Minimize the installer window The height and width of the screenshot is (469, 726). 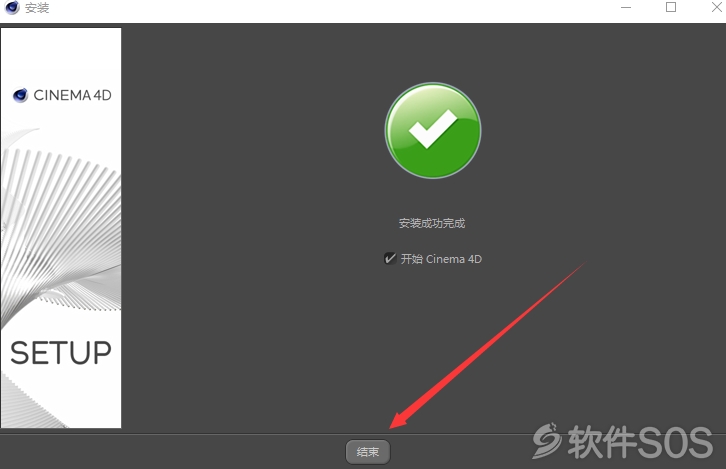(626, 7)
